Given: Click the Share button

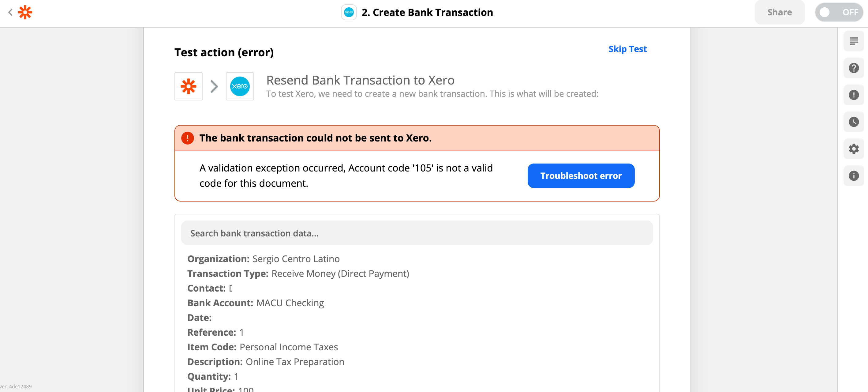Looking at the screenshot, I should [779, 13].
